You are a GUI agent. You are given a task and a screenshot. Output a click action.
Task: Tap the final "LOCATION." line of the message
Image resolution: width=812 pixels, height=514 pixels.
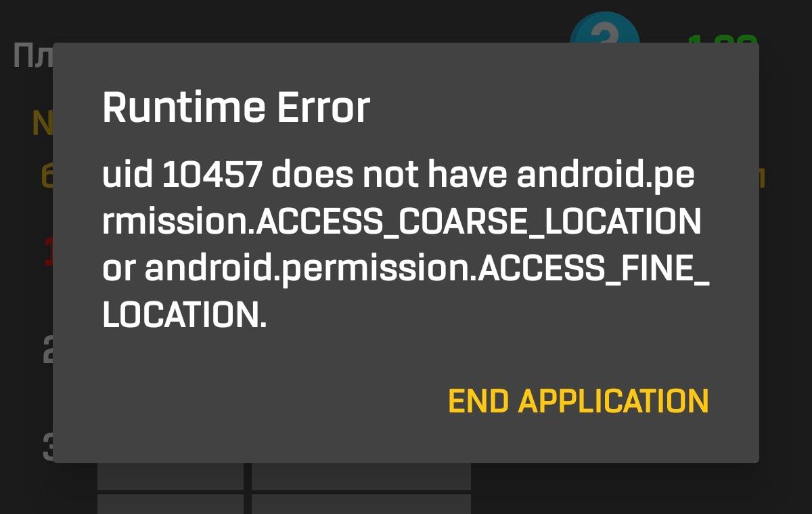(185, 316)
